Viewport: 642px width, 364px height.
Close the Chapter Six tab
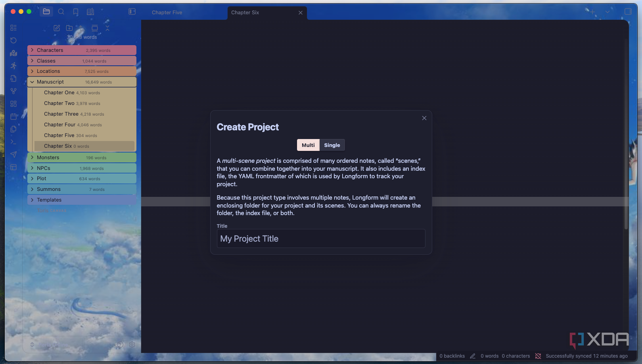(301, 13)
